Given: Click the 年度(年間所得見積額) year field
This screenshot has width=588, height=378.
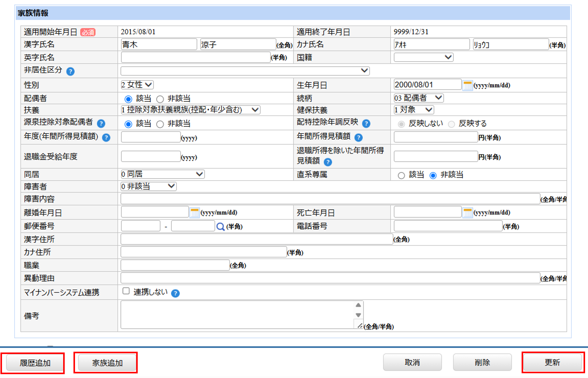Looking at the screenshot, I should tap(151, 137).
